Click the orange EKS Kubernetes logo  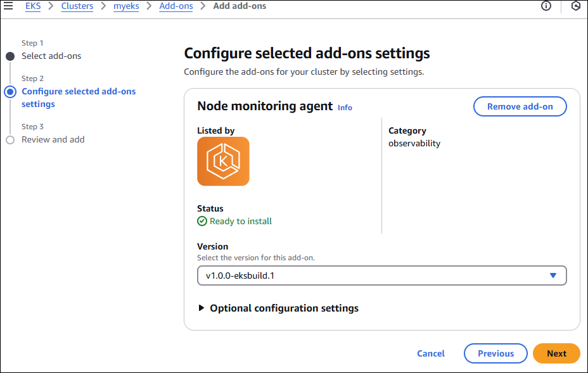coord(223,161)
